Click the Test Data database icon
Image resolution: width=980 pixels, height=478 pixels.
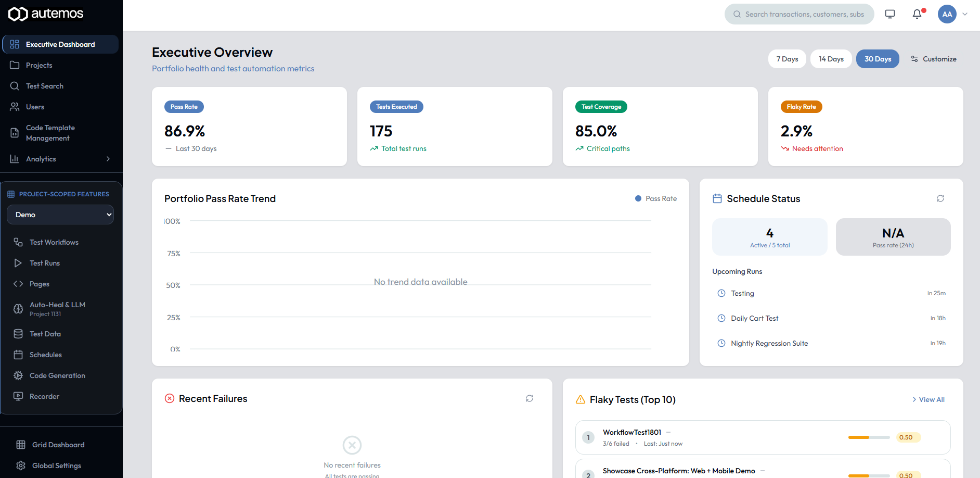(18, 334)
